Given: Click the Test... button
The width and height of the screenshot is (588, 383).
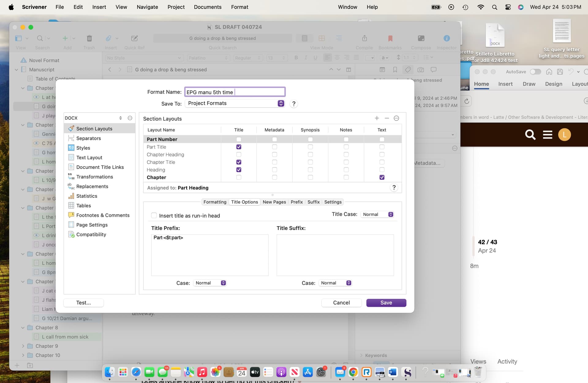Looking at the screenshot, I should click(83, 303).
